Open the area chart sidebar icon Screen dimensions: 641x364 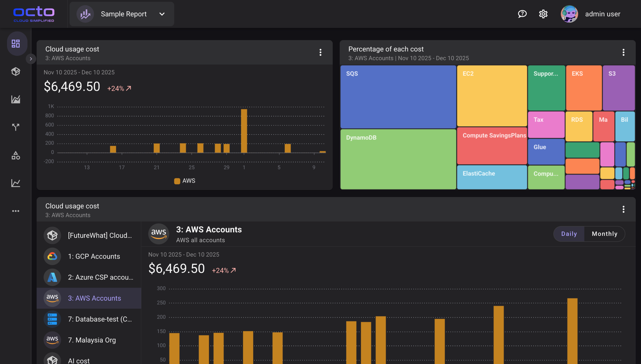click(x=16, y=99)
